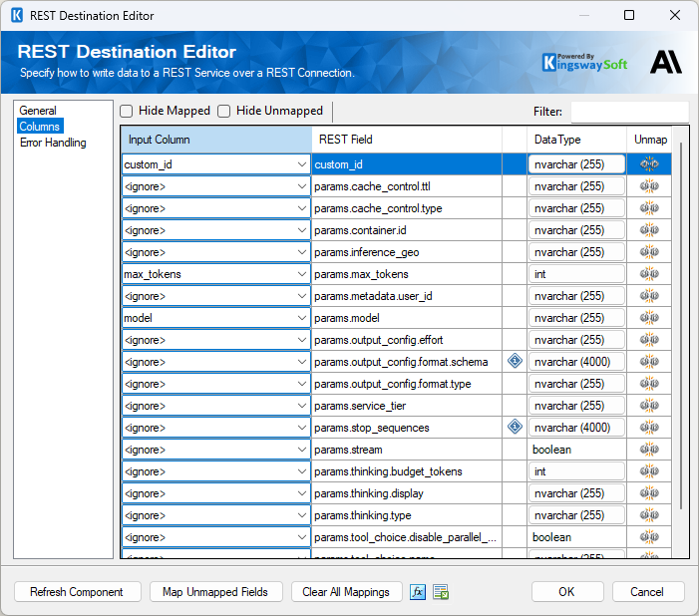Click the vertical scrollbar of the column grid
Viewport: 699px width, 616px height.
tap(681, 325)
